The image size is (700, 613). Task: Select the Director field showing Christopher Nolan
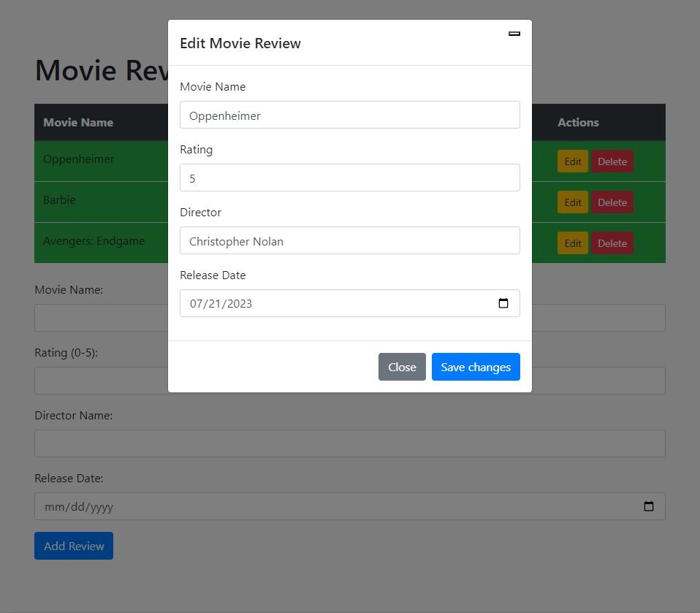click(349, 240)
